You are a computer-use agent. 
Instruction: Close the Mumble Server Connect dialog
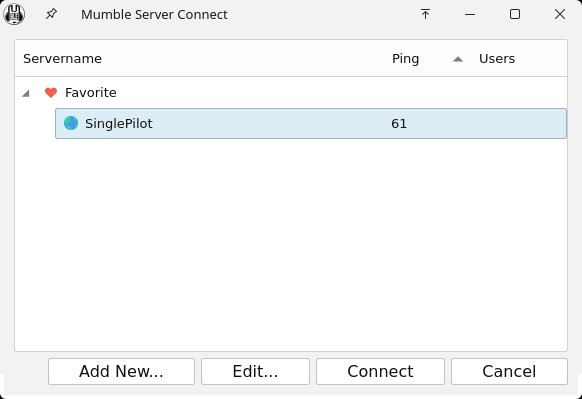[560, 14]
